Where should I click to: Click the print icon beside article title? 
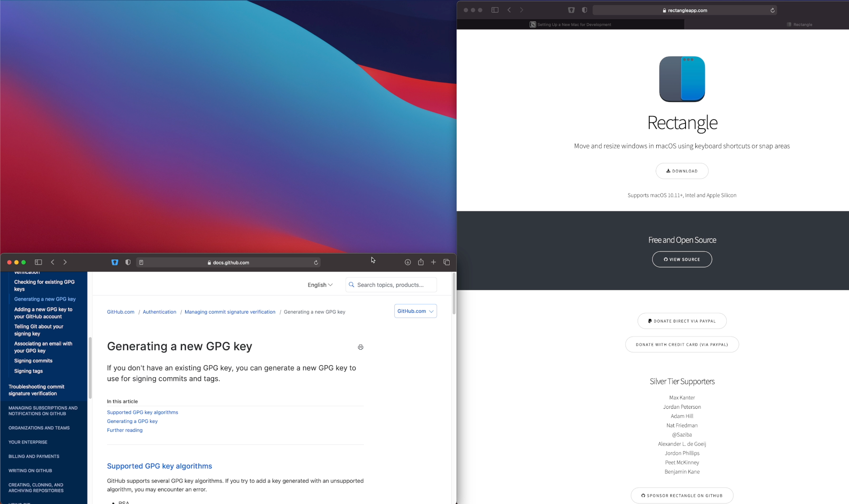tap(360, 347)
